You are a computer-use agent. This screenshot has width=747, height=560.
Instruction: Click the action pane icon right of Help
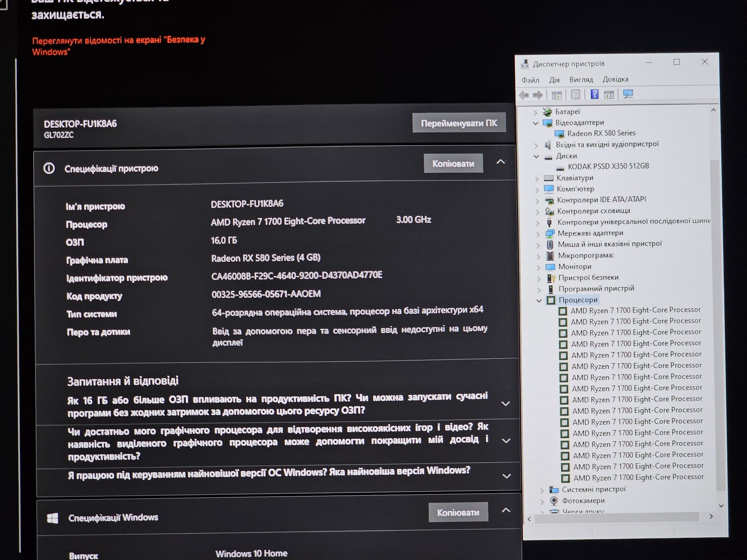pyautogui.click(x=609, y=95)
